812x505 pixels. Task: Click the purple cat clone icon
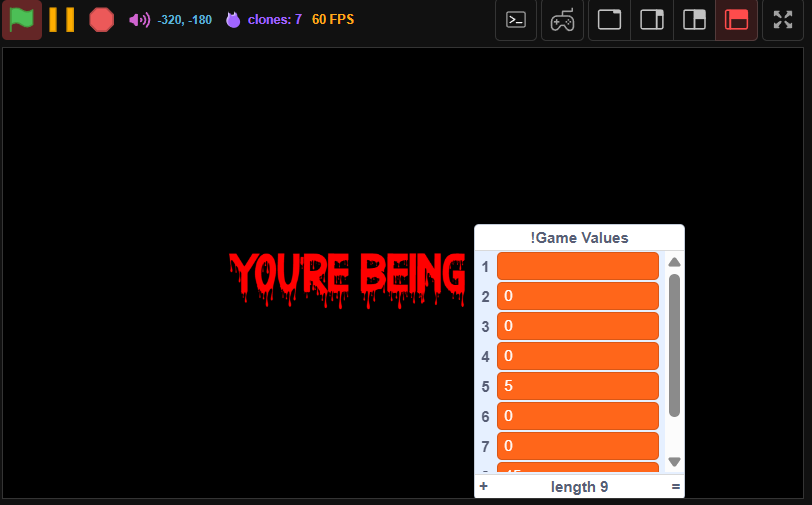point(233,20)
